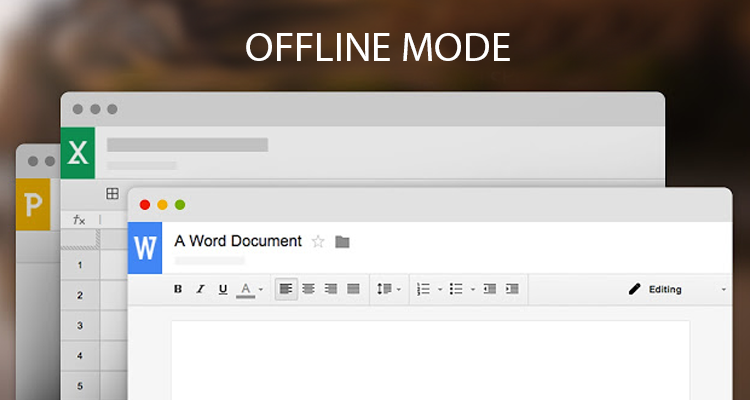The height and width of the screenshot is (400, 750).
Task: Click the blue W Word logo
Action: tap(145, 248)
